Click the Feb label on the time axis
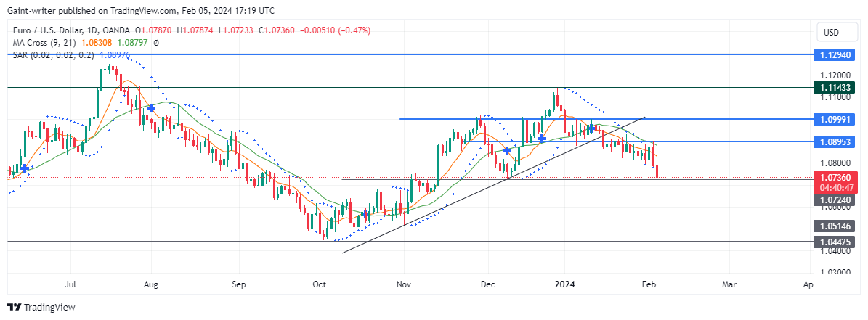 (648, 284)
